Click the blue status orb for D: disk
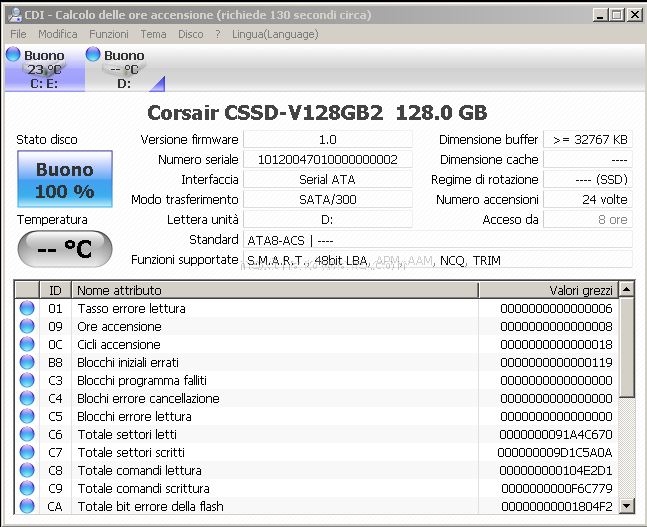 tap(93, 54)
